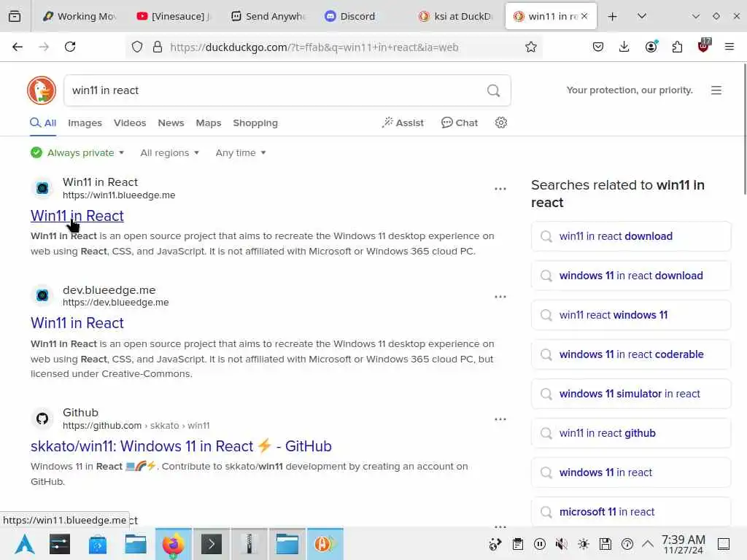Switch to the Vinesauce YouTube tab

pos(174,16)
